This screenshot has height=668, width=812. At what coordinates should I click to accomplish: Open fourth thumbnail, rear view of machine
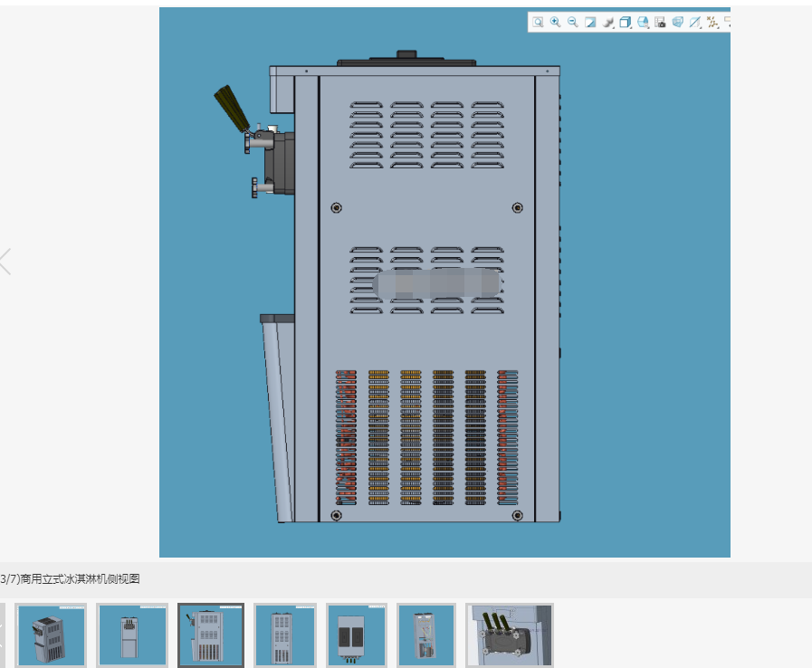pyautogui.click(x=285, y=635)
